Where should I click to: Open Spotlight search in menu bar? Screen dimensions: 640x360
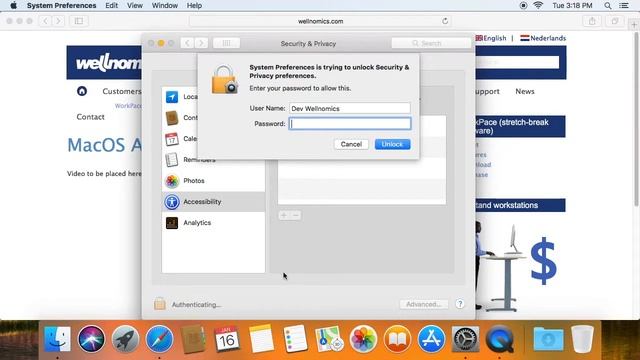point(608,5)
